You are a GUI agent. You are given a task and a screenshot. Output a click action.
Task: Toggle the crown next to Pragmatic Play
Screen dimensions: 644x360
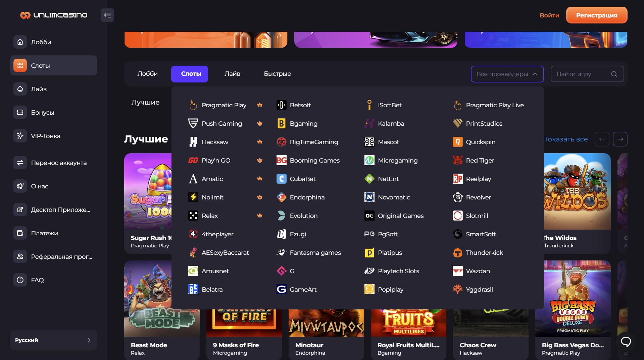click(259, 105)
